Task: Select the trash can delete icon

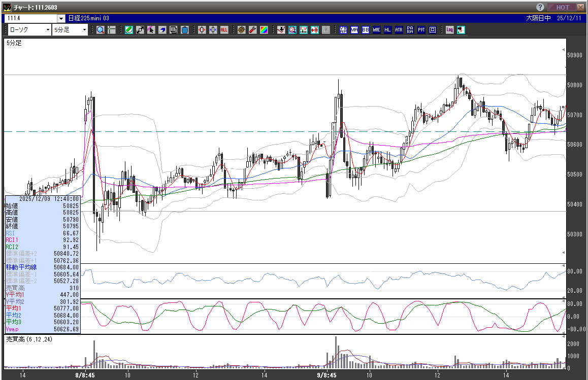Action: point(185,30)
